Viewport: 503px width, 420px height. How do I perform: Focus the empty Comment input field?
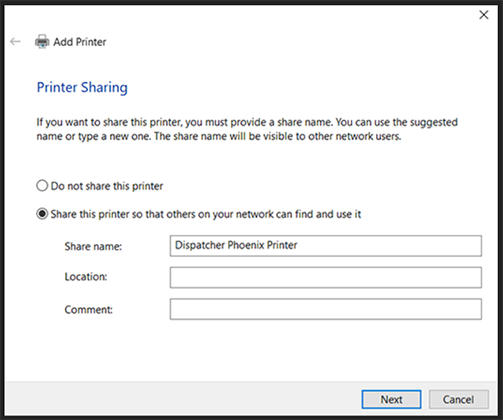pyautogui.click(x=326, y=309)
